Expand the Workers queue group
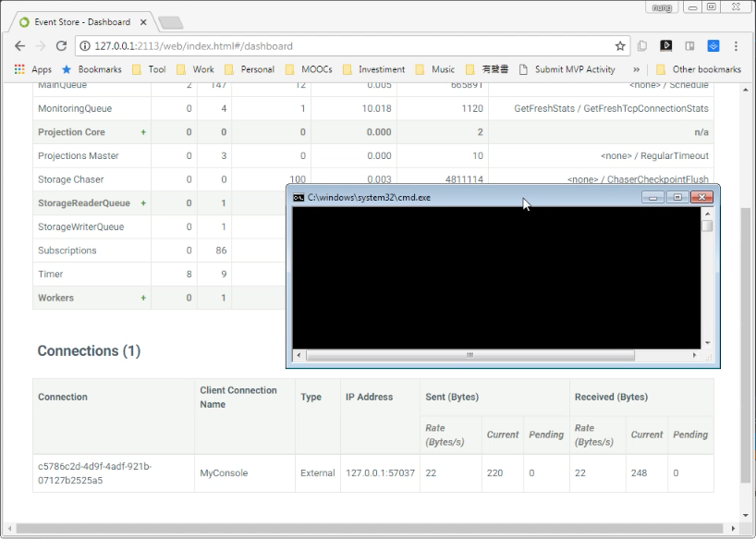 (143, 298)
